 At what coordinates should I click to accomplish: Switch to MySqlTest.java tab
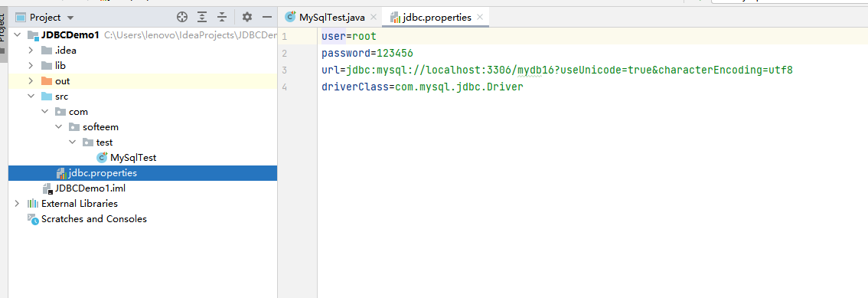coord(331,17)
